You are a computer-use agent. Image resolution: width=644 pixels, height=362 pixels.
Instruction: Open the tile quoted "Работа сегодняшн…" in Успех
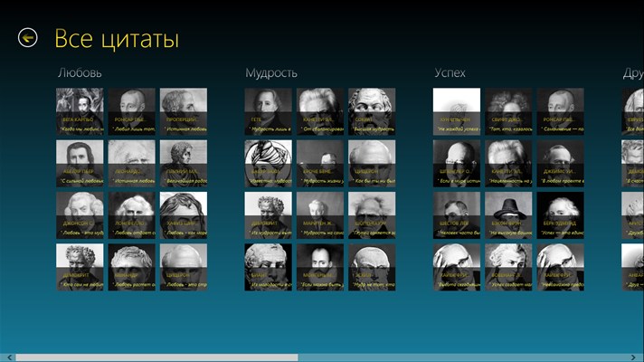(457, 267)
